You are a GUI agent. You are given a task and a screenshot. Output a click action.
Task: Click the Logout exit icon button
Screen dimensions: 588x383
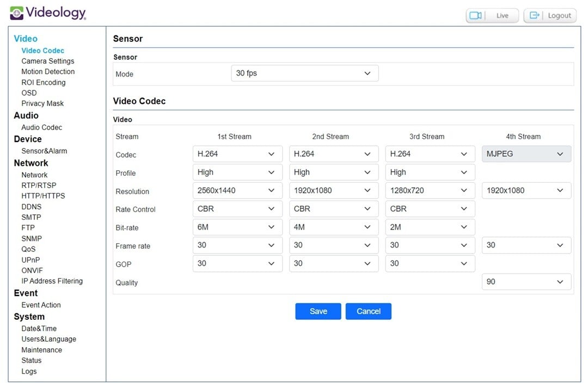[536, 16]
